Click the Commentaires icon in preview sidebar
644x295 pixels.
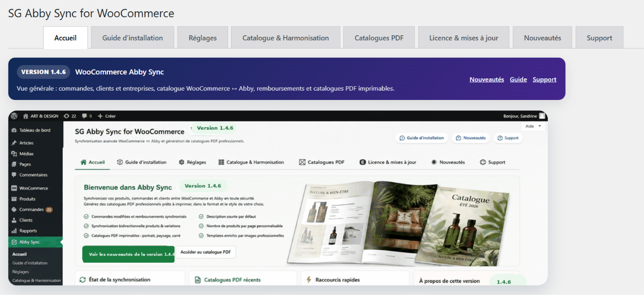[x=14, y=175]
